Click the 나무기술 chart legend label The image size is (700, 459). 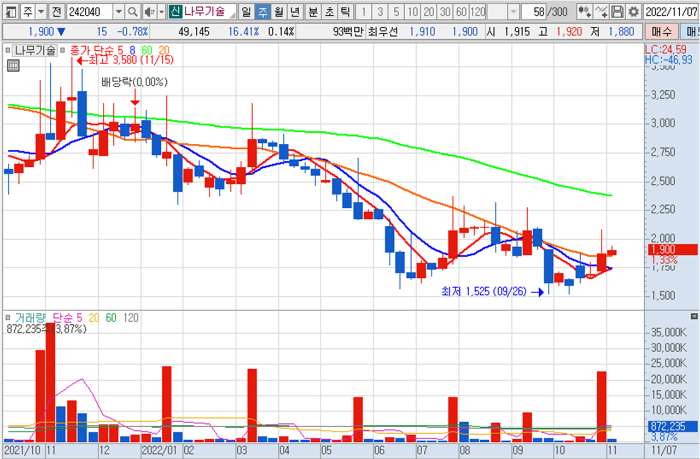point(35,50)
